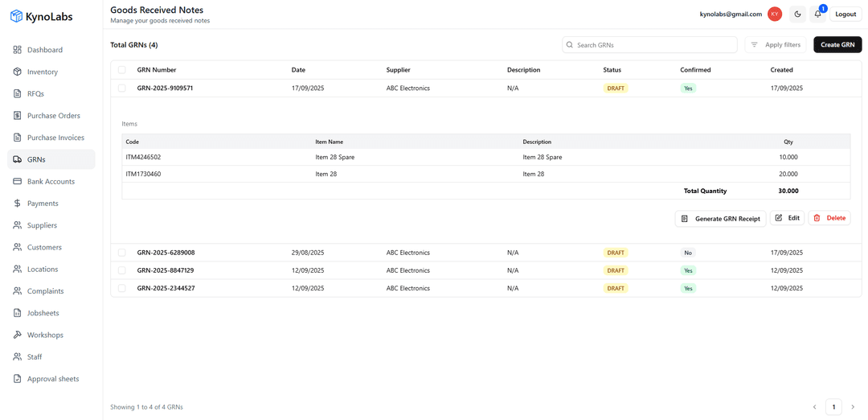
Task: Click the dark mode moon icon
Action: click(x=797, y=14)
